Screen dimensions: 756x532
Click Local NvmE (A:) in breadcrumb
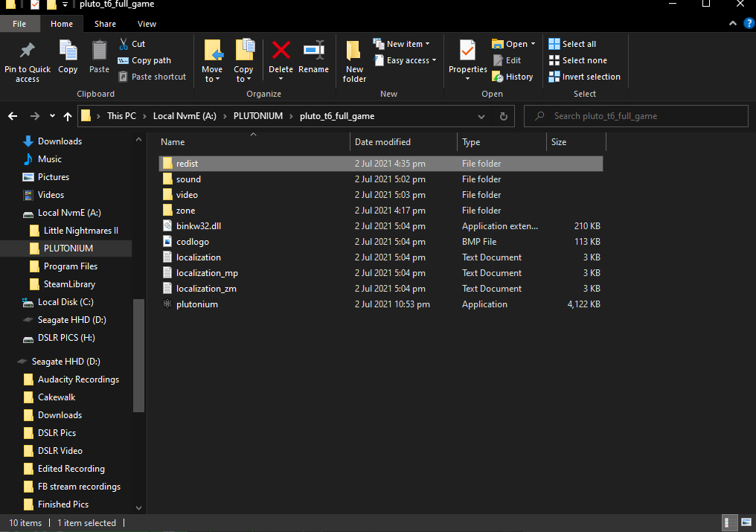point(185,116)
